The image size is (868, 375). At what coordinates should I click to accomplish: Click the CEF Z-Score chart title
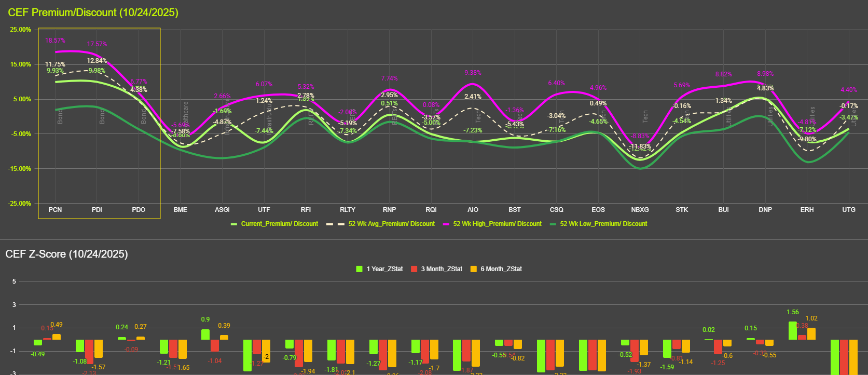tap(66, 254)
